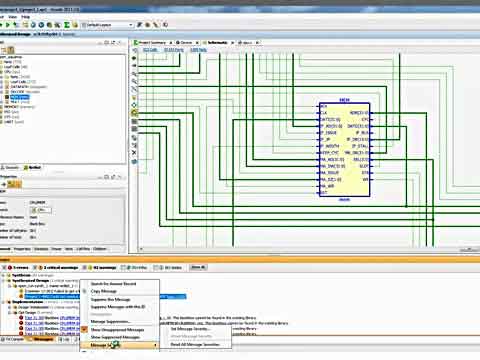480x360 pixels.
Task: Click the Show All button in Messages
Action: (x=198, y=267)
